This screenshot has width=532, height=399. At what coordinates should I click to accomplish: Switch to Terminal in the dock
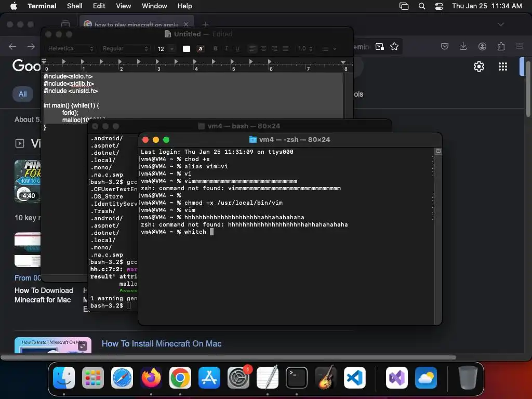coord(297,378)
